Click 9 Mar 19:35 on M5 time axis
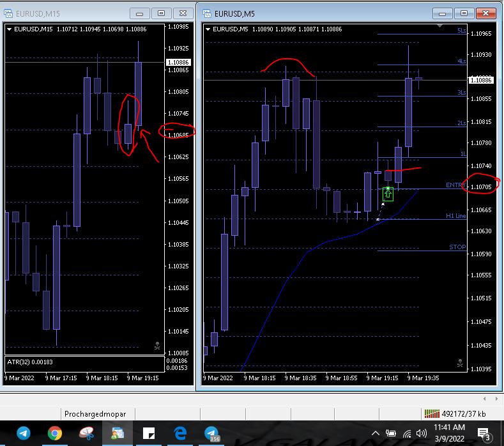 coord(423,378)
